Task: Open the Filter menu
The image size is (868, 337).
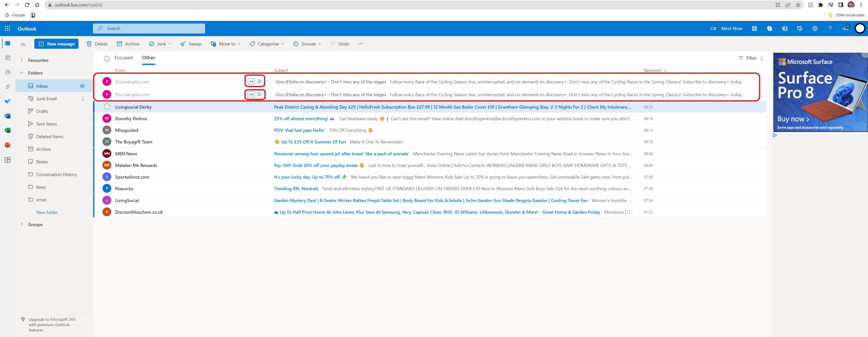Action: coord(747,58)
